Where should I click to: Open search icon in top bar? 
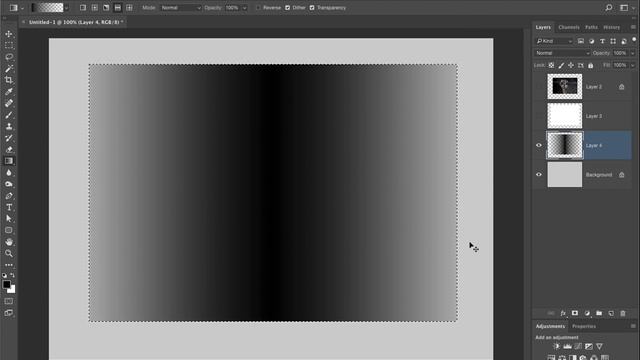(x=609, y=8)
